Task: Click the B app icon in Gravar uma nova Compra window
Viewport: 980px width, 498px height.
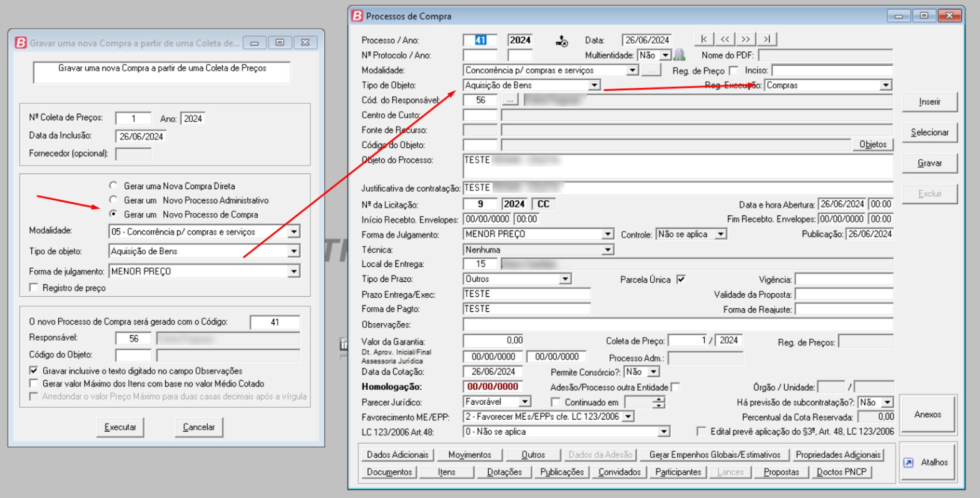Action: click(20, 43)
